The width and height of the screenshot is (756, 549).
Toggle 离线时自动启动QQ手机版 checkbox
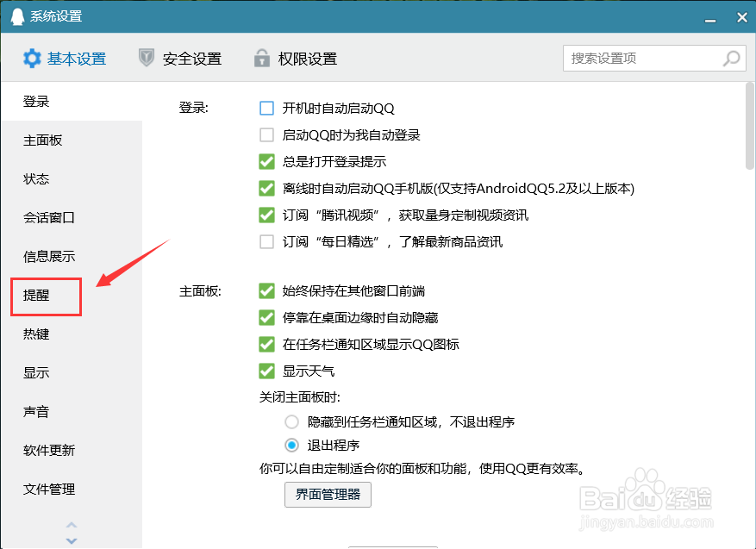point(266,188)
